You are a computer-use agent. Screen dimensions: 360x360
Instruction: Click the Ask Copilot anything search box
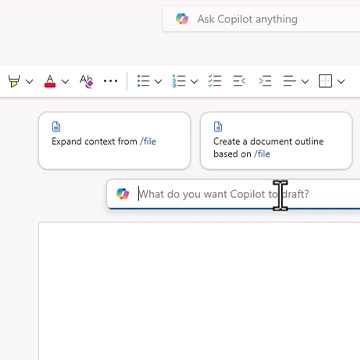262,19
